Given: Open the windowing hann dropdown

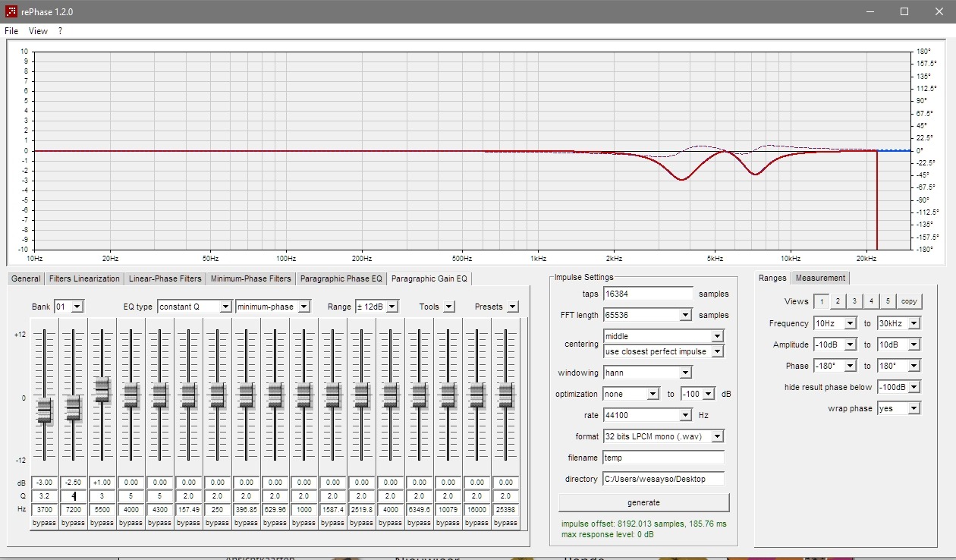Looking at the screenshot, I should pos(647,373).
